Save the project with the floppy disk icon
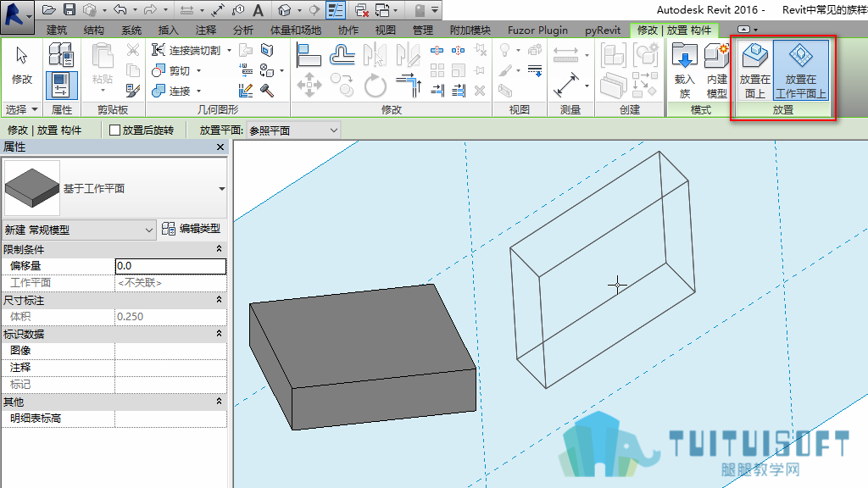Image resolution: width=868 pixels, height=488 pixels. [x=70, y=10]
